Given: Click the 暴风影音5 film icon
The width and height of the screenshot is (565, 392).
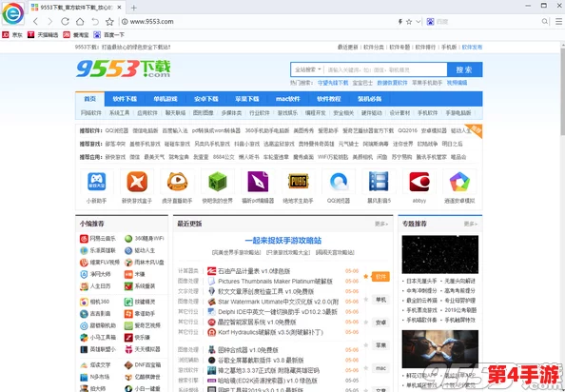Looking at the screenshot, I should point(379,182).
